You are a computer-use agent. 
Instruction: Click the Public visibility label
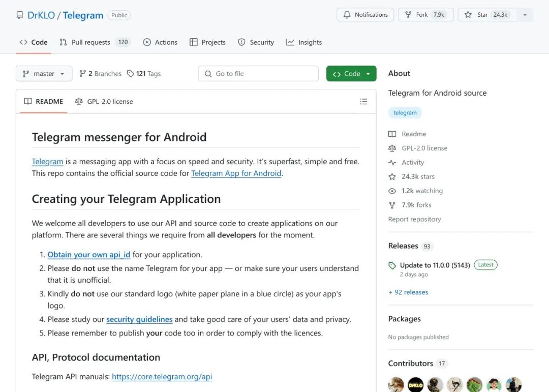coord(119,15)
